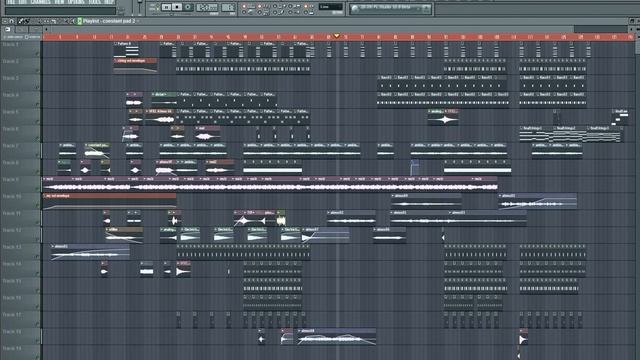Select the Track 7 label
The image size is (640, 360).
(11, 146)
